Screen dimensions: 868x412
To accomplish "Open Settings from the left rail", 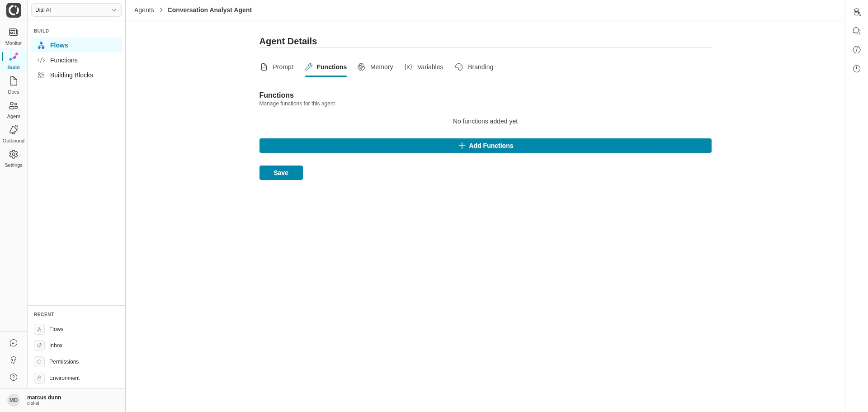I will (x=14, y=159).
